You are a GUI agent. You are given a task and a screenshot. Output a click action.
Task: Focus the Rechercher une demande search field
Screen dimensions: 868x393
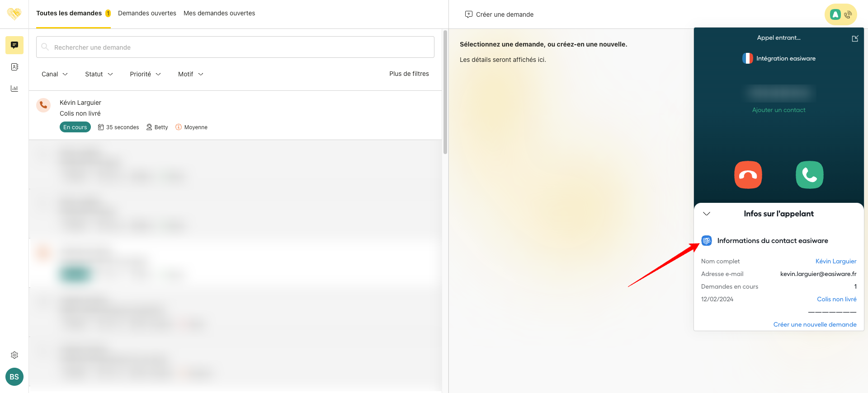click(x=235, y=47)
